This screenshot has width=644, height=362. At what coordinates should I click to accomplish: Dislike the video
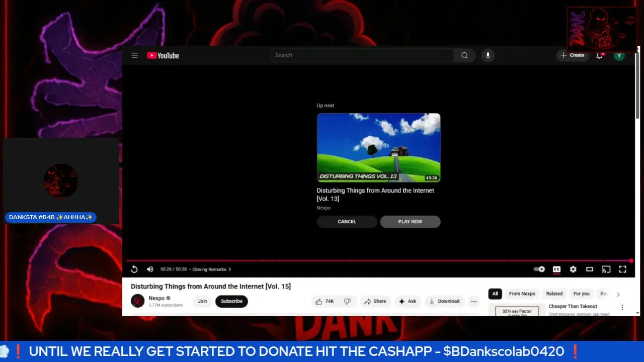click(x=347, y=301)
